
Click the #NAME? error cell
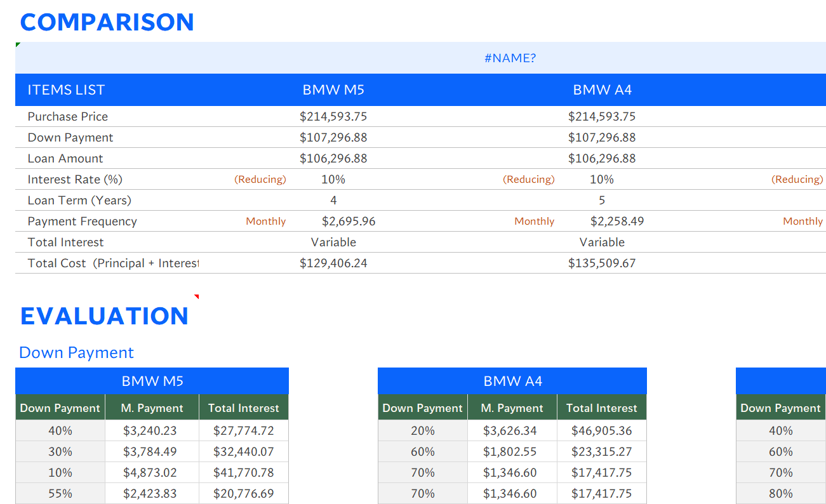510,58
